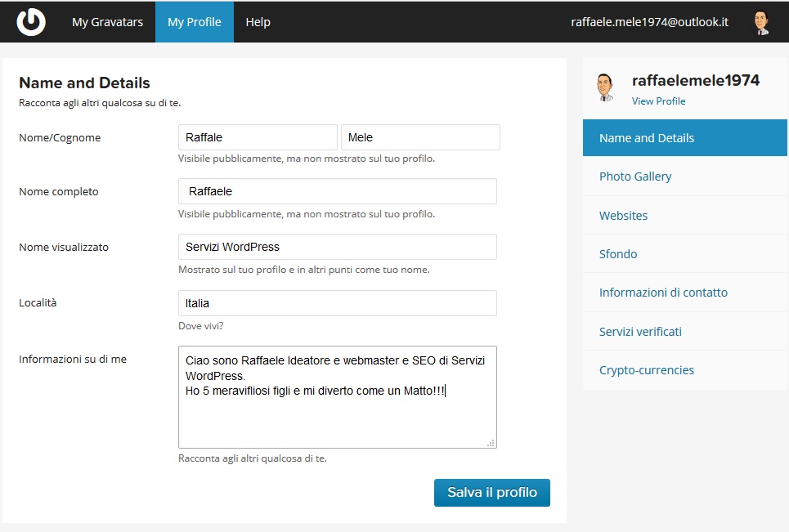Viewport: 789px width, 532px height.
Task: Click the Gravatar power logo icon
Action: (31, 22)
